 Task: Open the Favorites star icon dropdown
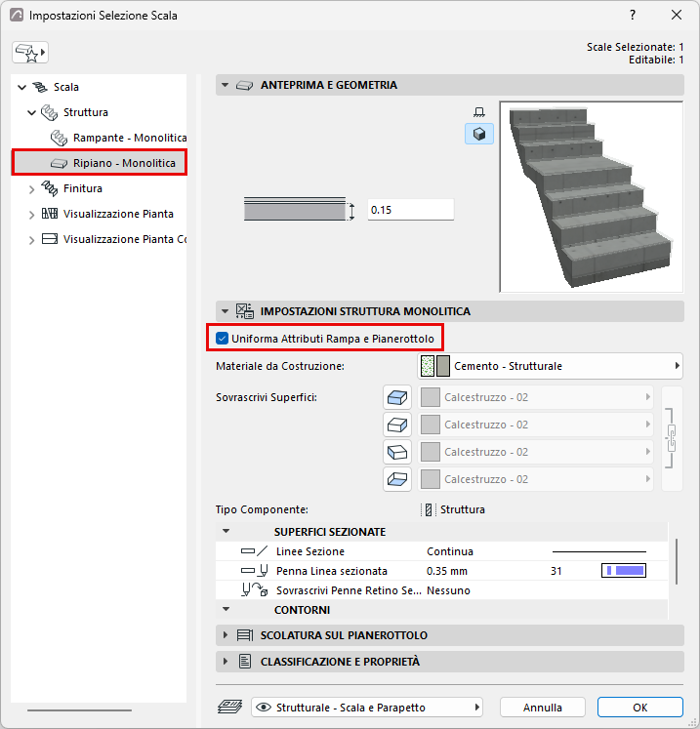pyautogui.click(x=30, y=52)
